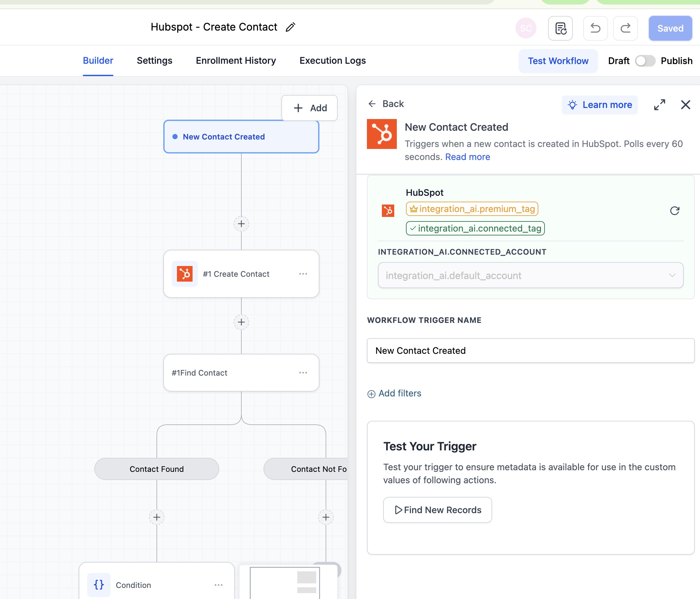Screen dimensions: 700x599
Task: Click the Add trigger button
Action: point(309,108)
